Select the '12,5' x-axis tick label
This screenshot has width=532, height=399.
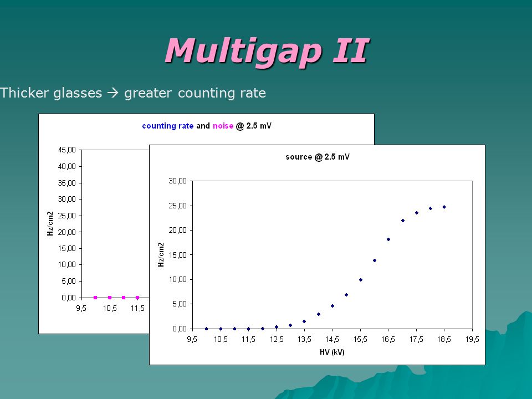(x=277, y=339)
